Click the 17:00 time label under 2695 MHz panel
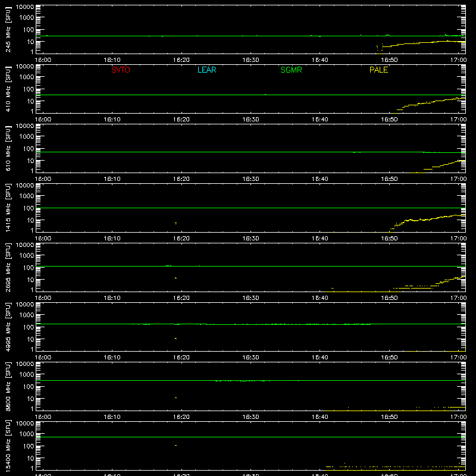Viewport: 476px width, 476px height. click(x=458, y=298)
